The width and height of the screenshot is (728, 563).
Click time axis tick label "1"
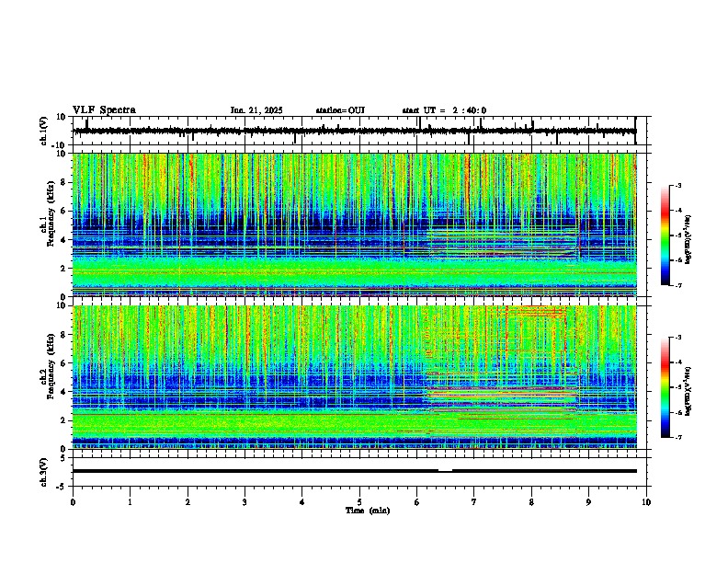coord(130,502)
